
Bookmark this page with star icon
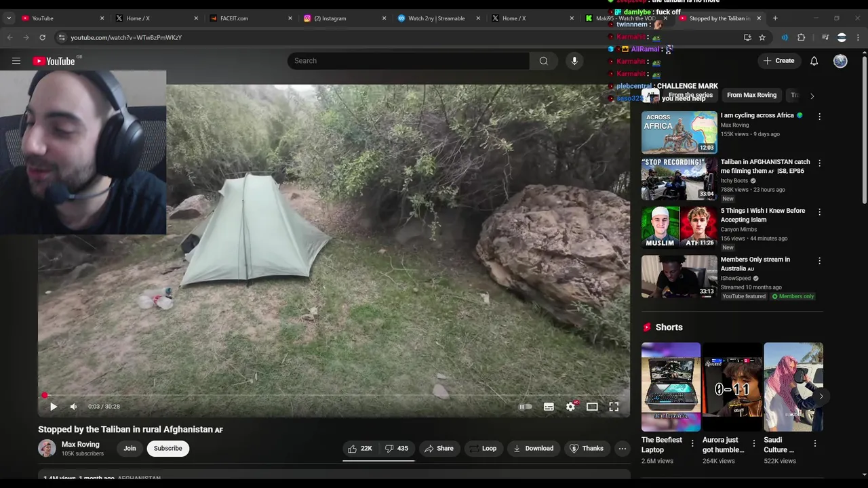[x=762, y=38]
